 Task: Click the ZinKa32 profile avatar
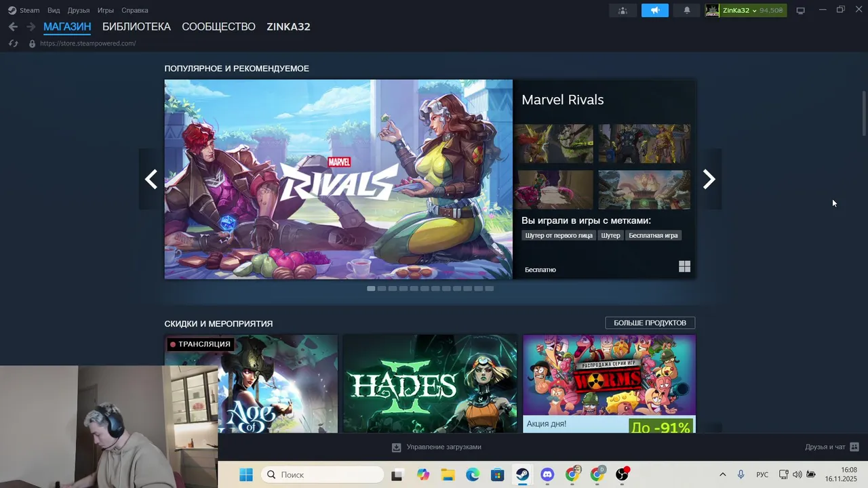712,10
